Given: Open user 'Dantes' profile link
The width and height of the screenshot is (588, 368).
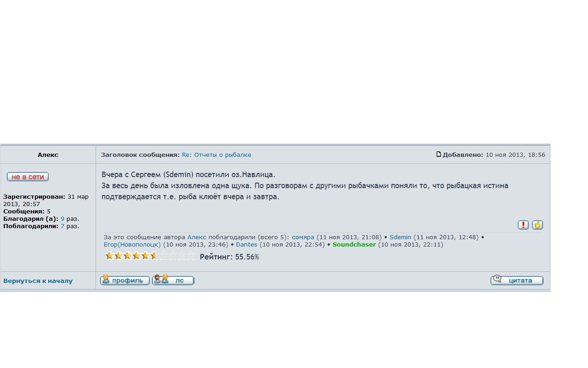Looking at the screenshot, I should click(x=246, y=245).
